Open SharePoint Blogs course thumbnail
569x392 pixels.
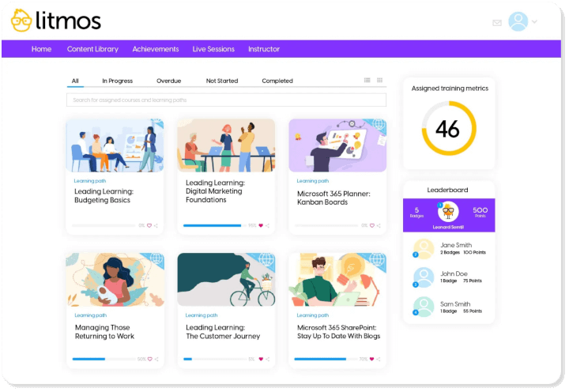[x=337, y=280]
